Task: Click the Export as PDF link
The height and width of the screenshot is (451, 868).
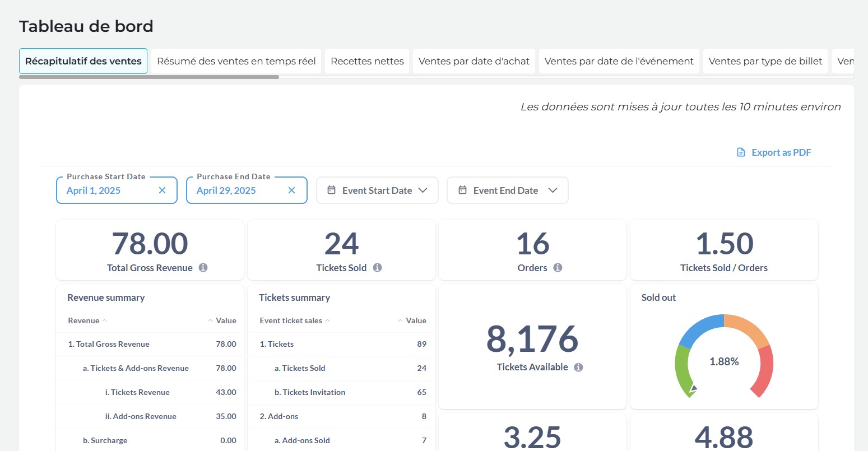Action: (781, 152)
